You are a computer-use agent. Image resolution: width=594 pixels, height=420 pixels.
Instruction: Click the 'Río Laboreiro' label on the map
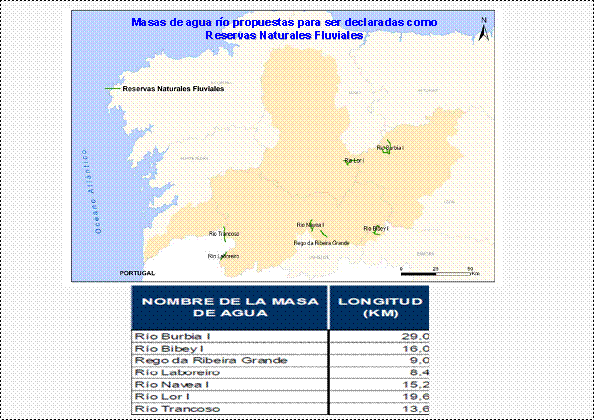tap(224, 256)
